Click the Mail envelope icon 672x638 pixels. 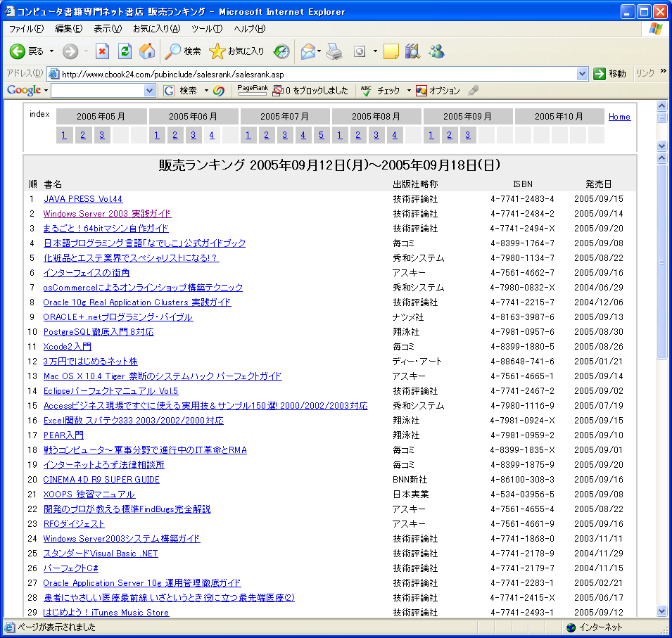[308, 52]
